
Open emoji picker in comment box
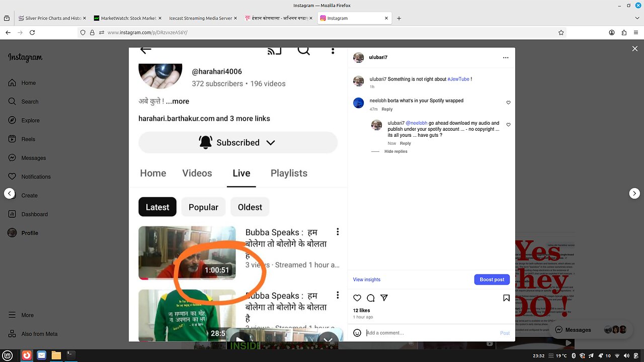pos(357,333)
